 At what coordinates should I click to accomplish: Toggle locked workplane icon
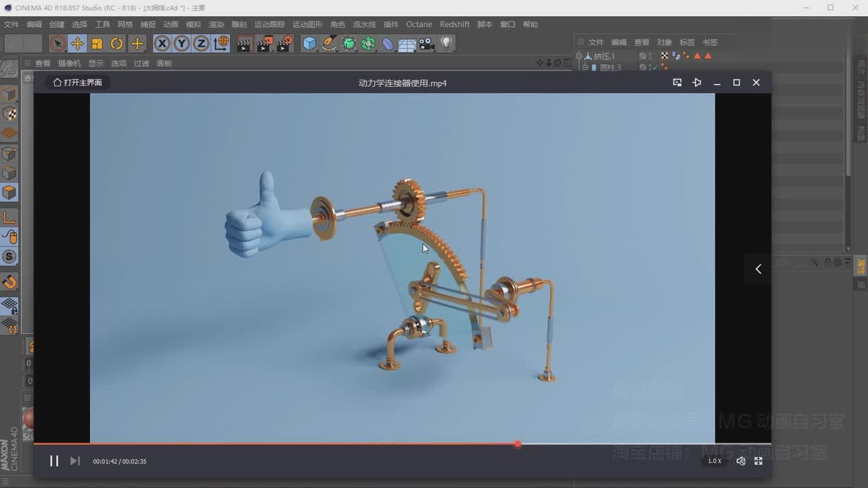point(9,306)
